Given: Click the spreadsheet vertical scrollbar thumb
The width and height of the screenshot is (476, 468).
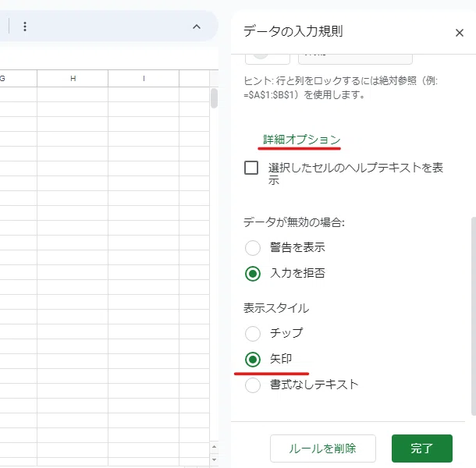Looking at the screenshot, I should (214, 98).
